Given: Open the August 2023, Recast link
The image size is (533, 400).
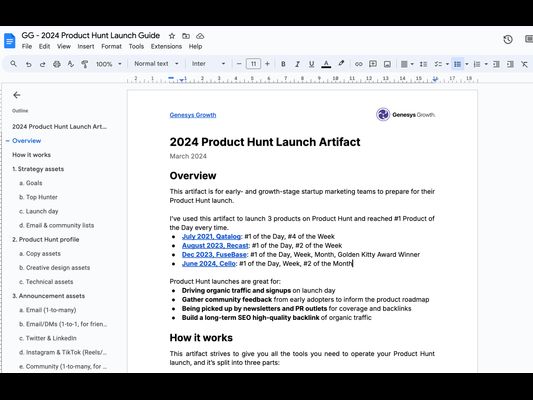Looking at the screenshot, I should (x=215, y=246).
